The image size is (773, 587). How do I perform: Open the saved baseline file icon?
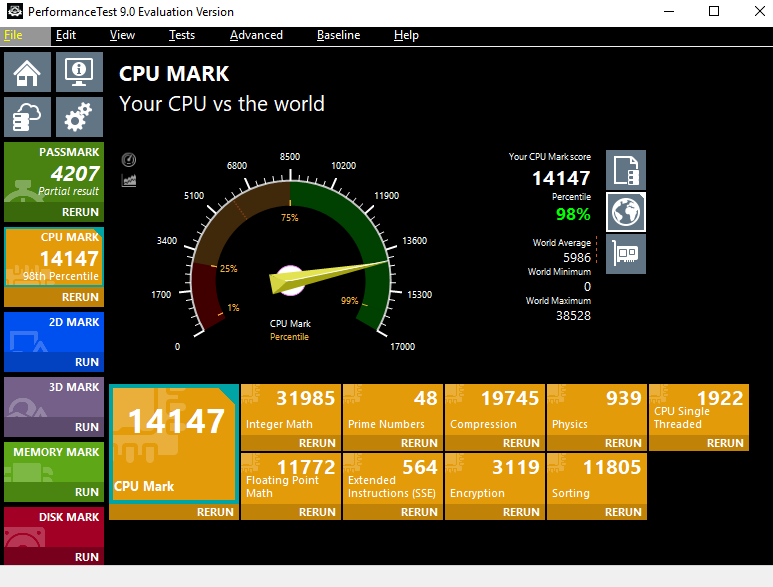626,170
